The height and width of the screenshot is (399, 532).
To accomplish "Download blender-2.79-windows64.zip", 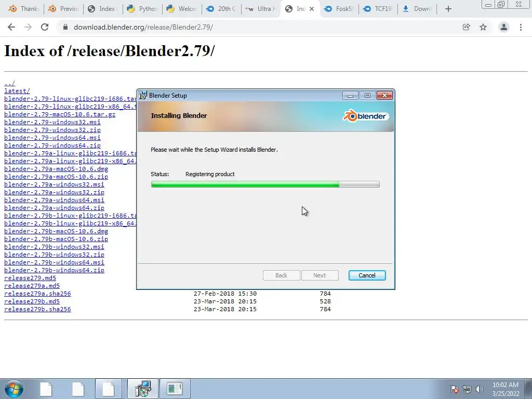I will point(52,145).
